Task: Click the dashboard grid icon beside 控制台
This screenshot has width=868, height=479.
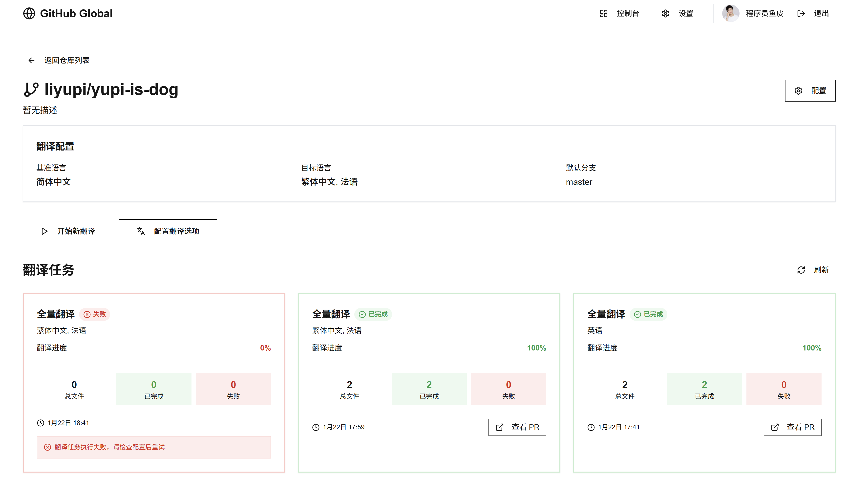Action: pos(603,14)
